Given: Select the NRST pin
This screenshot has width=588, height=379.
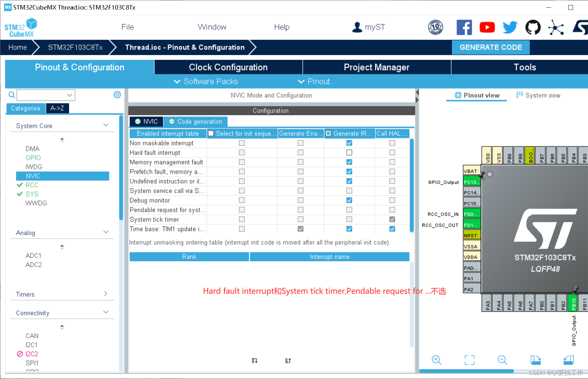Looking at the screenshot, I should 471,235.
